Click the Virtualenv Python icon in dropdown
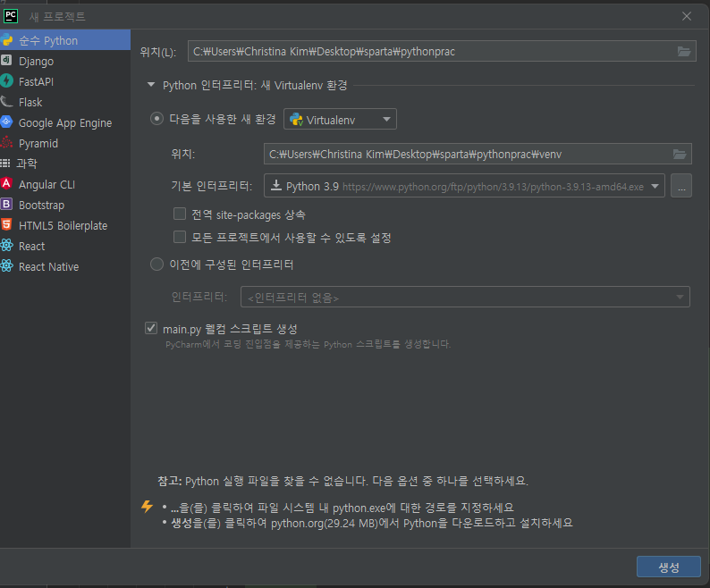The image size is (710, 588). (x=296, y=120)
